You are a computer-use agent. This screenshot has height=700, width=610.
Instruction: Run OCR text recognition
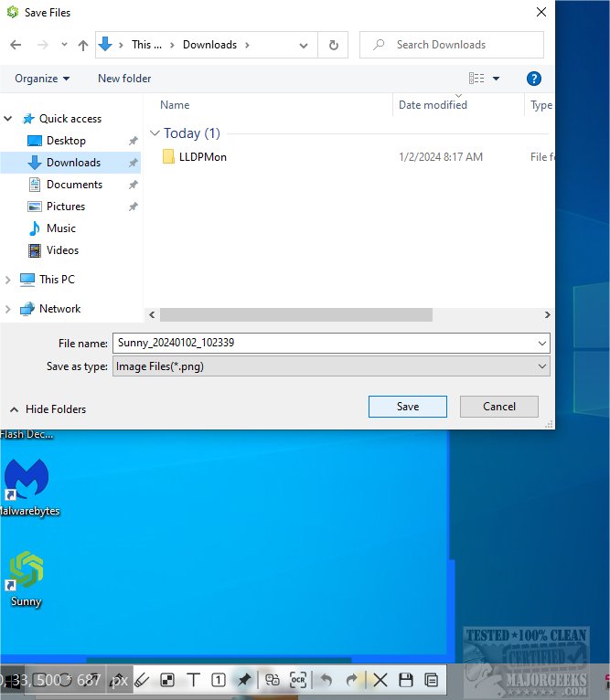tap(298, 681)
